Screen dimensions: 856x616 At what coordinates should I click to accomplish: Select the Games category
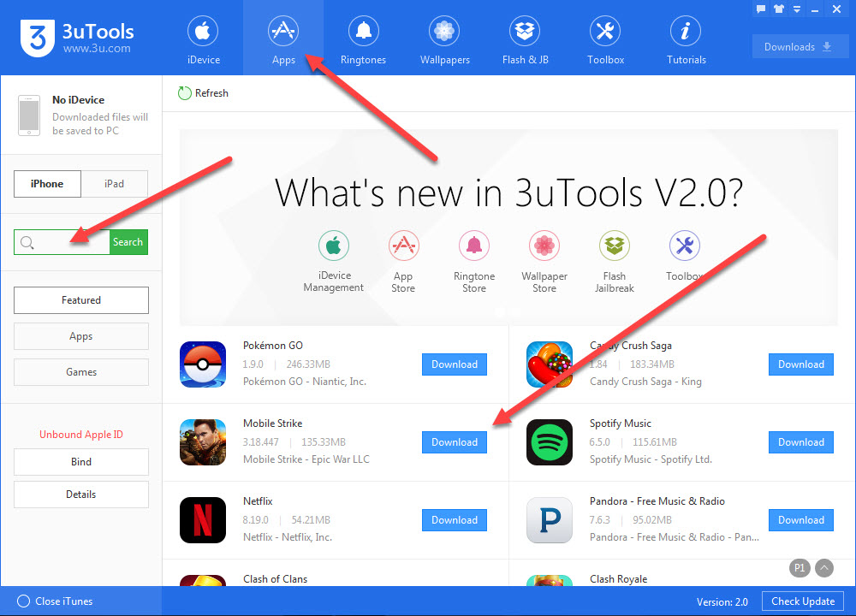[x=80, y=372]
